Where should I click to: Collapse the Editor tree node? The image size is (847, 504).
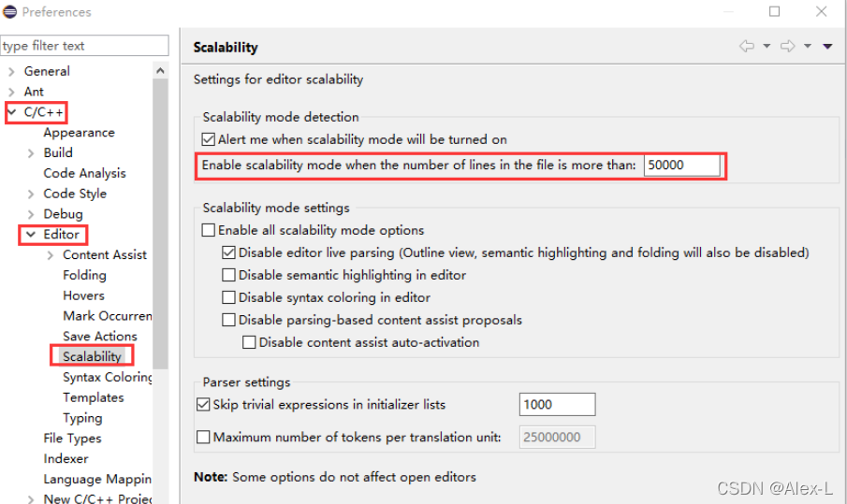coord(31,235)
